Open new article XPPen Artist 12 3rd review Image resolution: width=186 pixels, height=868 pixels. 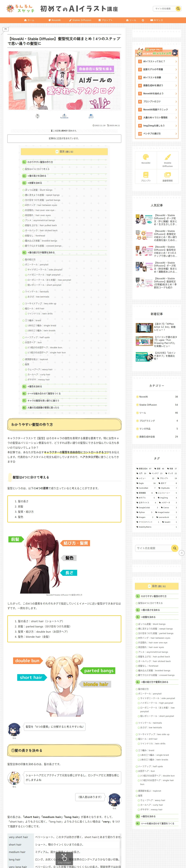[157, 328]
